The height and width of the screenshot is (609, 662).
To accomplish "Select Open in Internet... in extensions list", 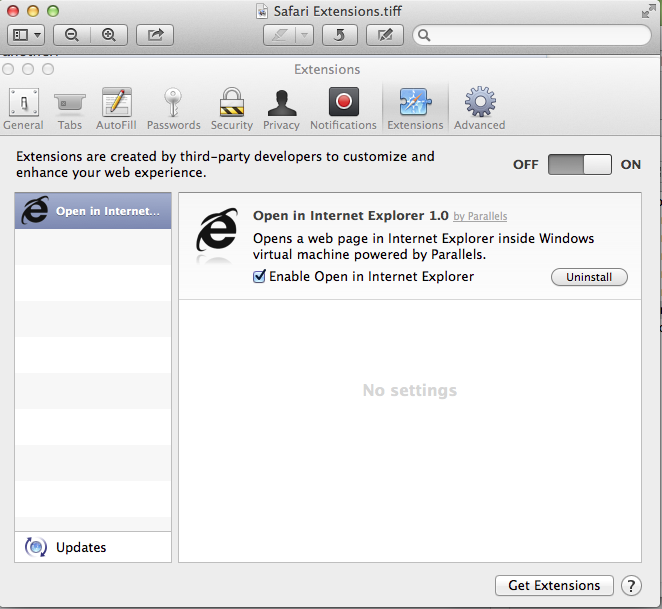I will click(x=93, y=211).
